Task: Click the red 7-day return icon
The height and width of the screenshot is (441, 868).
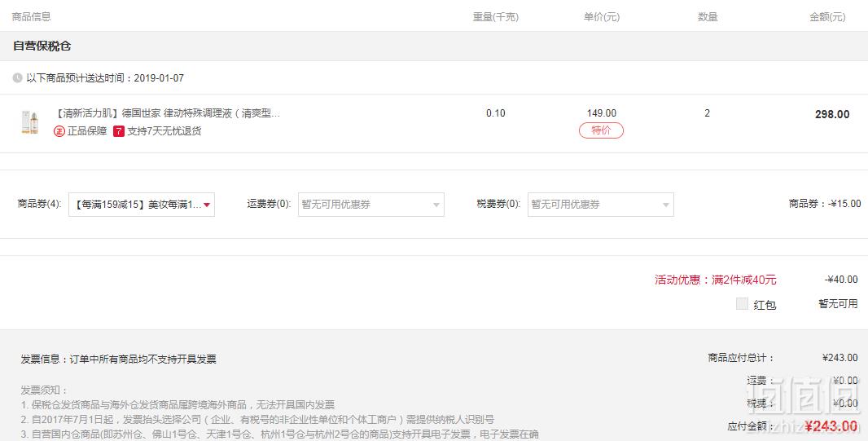Action: coord(118,131)
